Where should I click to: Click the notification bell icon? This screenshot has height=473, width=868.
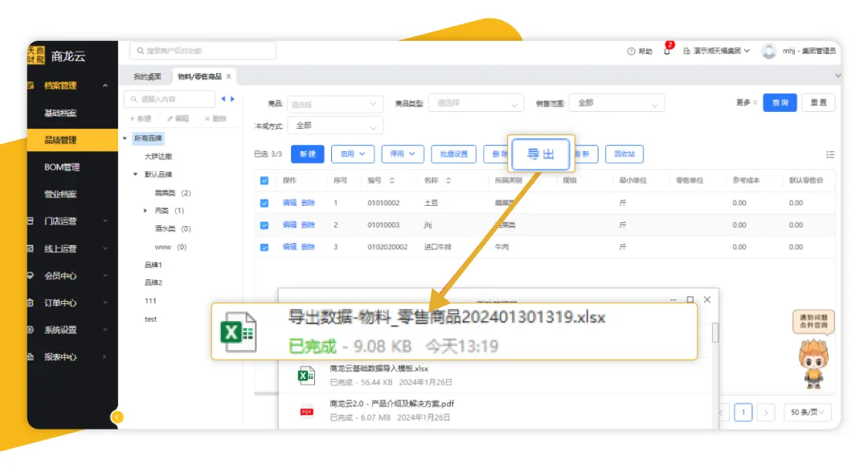coord(666,51)
